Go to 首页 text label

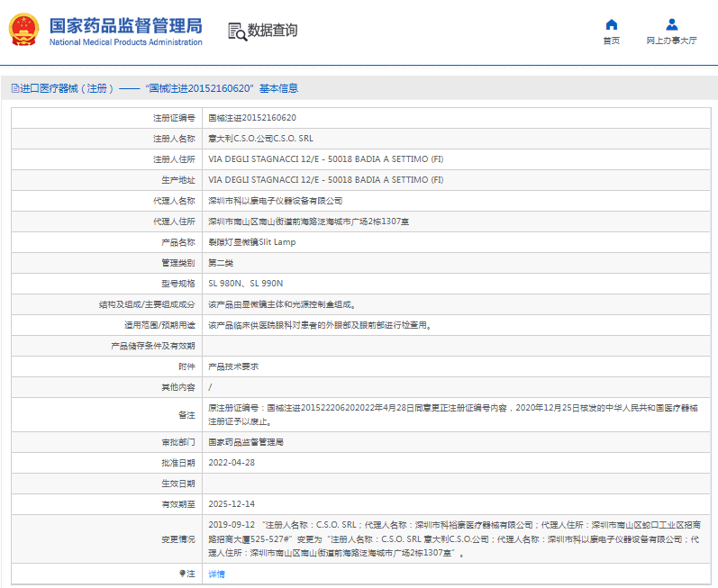point(611,41)
